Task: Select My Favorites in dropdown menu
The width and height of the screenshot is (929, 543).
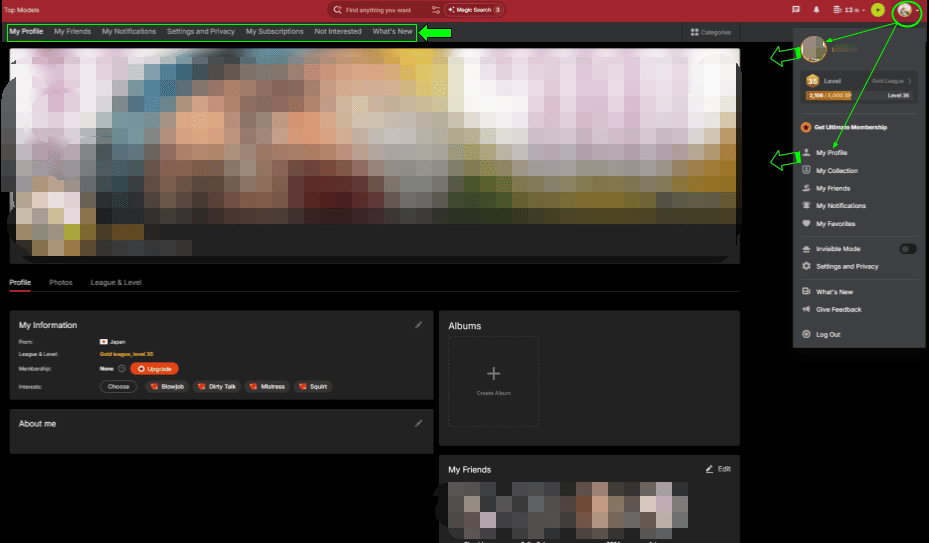Action: (x=835, y=224)
